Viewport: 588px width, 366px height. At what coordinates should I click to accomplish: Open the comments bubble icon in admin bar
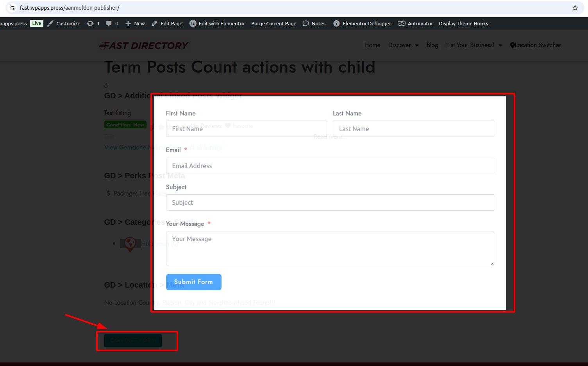click(x=109, y=23)
